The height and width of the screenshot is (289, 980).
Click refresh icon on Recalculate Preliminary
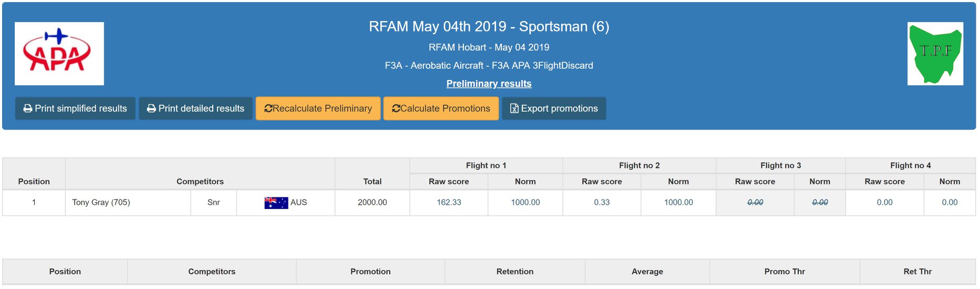click(269, 108)
